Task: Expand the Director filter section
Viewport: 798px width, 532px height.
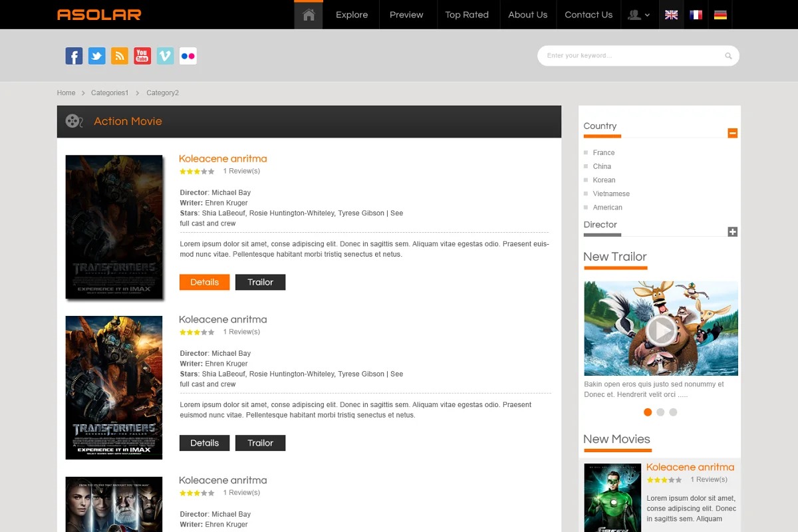Action: [x=733, y=231]
